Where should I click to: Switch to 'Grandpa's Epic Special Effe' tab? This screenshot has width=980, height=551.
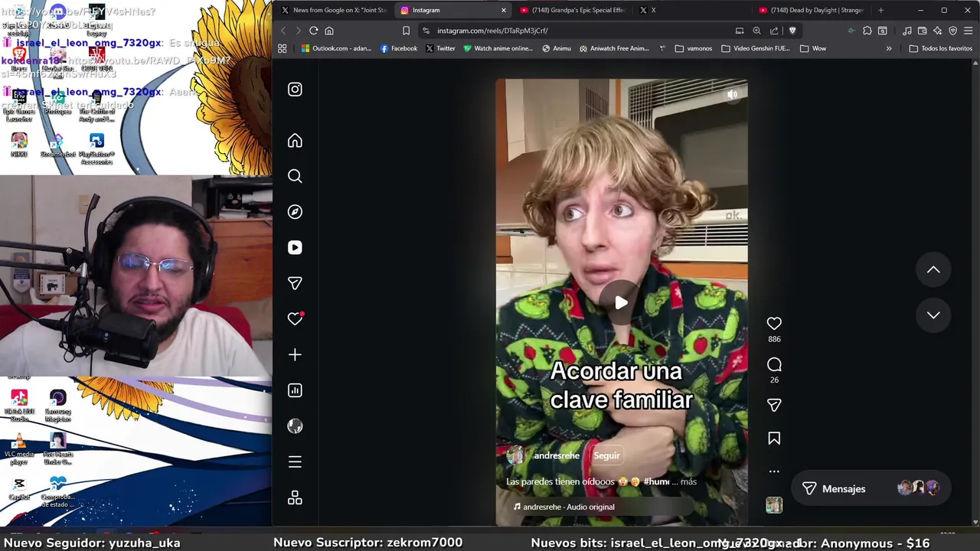[x=573, y=10]
